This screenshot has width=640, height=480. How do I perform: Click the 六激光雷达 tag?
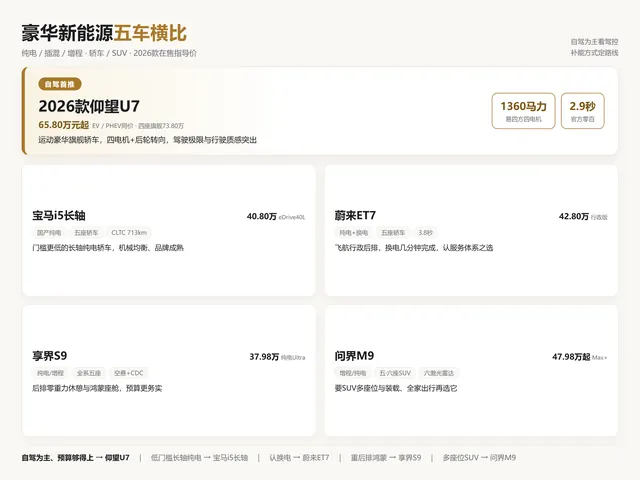(439, 373)
